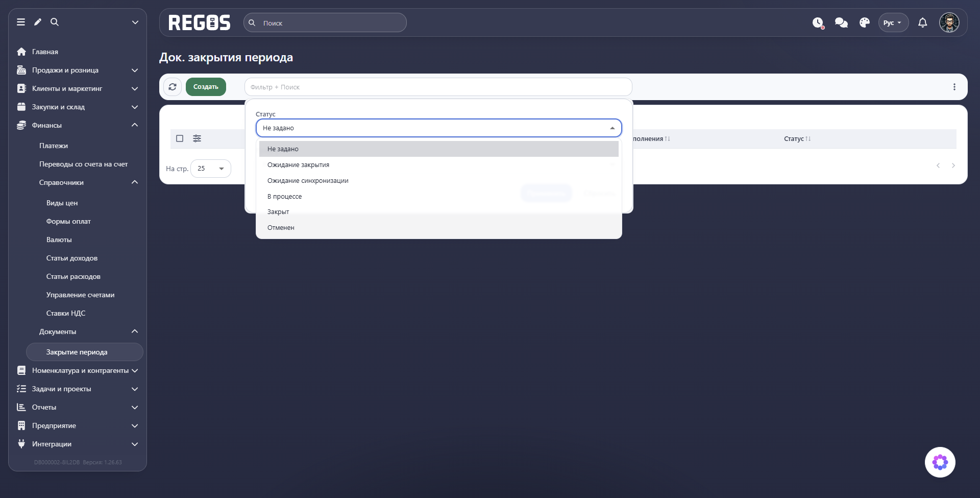Viewport: 980px width, 498px height.
Task: Click the sidebar search magnifier icon
Action: (x=55, y=22)
